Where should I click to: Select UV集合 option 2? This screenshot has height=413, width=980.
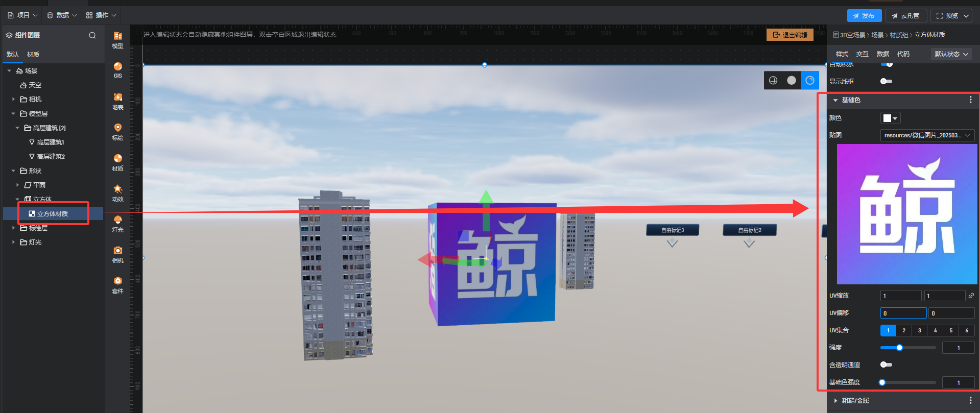point(904,330)
